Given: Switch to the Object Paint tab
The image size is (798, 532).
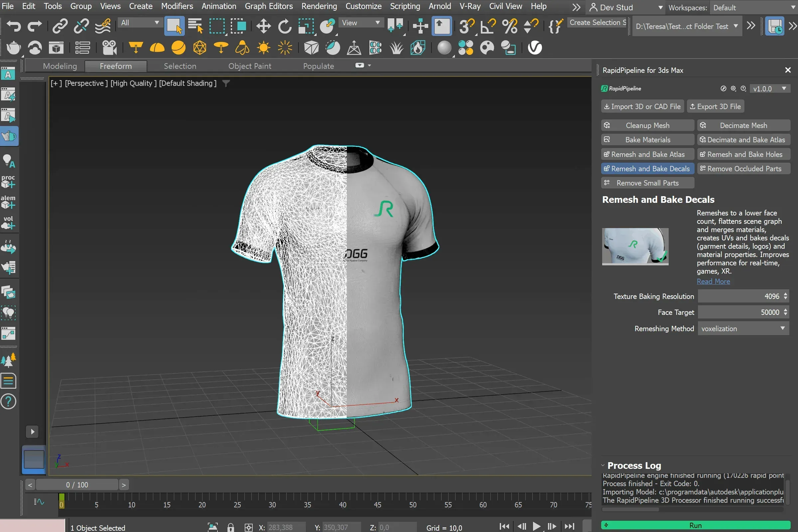Looking at the screenshot, I should [x=250, y=66].
